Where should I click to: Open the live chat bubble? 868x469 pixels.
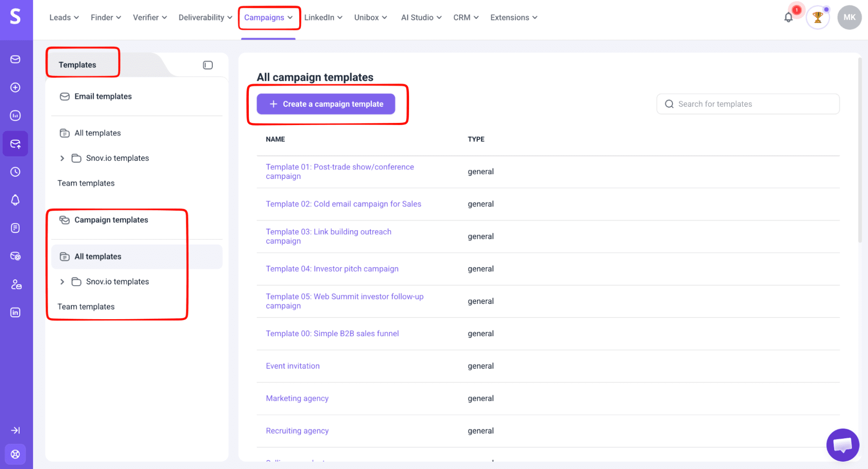[x=842, y=445]
